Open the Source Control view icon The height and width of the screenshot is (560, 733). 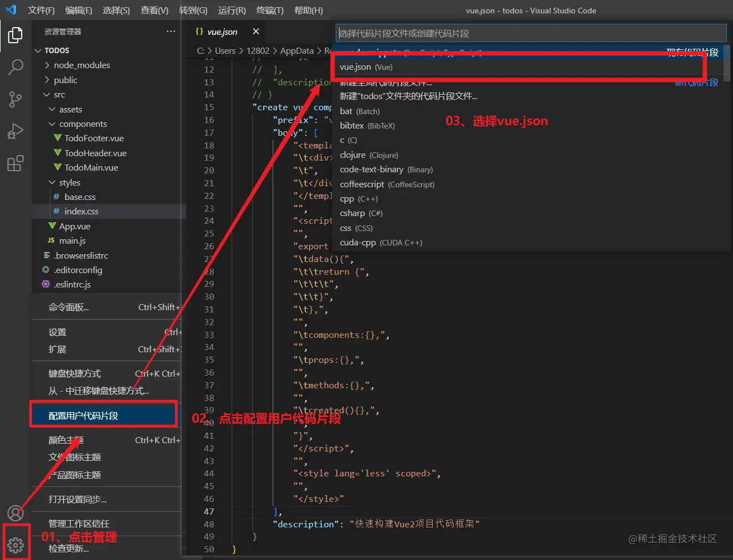click(15, 100)
